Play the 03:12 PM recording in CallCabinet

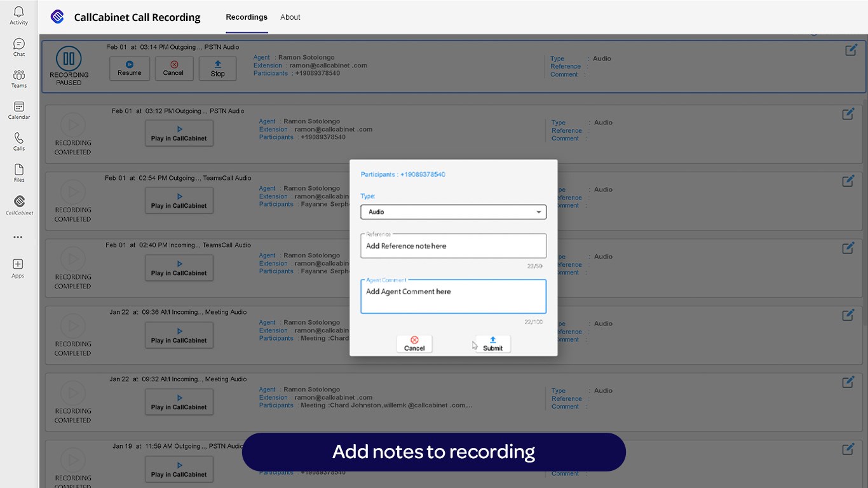pos(179,133)
